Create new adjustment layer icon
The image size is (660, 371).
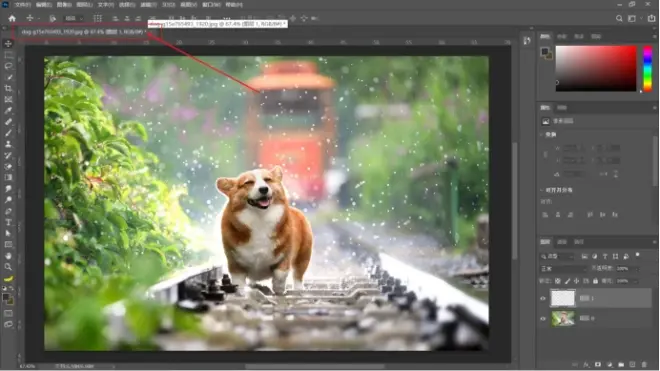click(x=609, y=365)
